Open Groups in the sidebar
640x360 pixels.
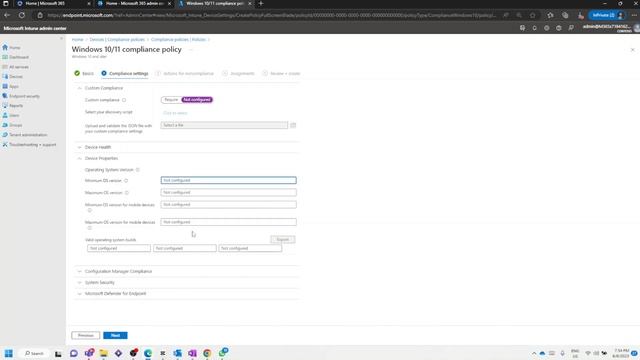[12, 125]
